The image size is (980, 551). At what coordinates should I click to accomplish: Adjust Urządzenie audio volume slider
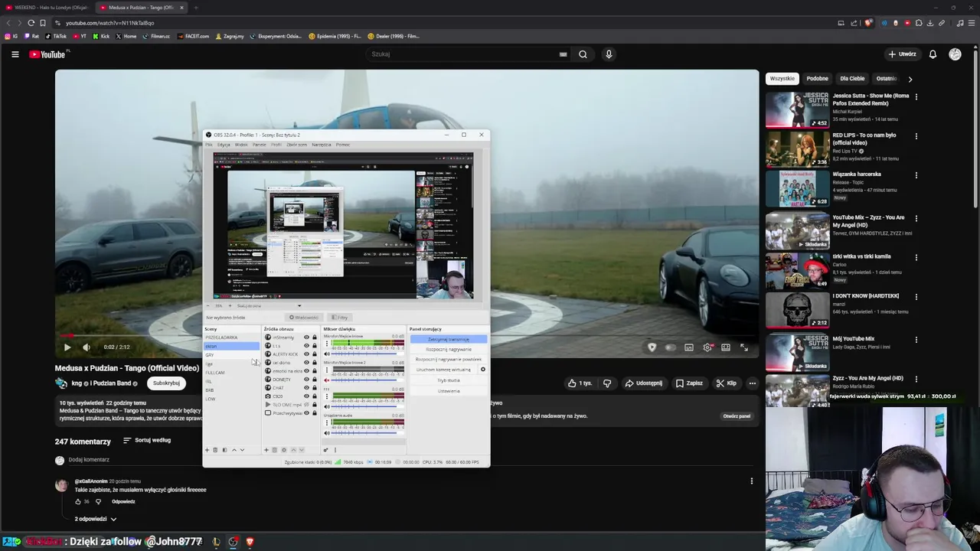(x=366, y=433)
